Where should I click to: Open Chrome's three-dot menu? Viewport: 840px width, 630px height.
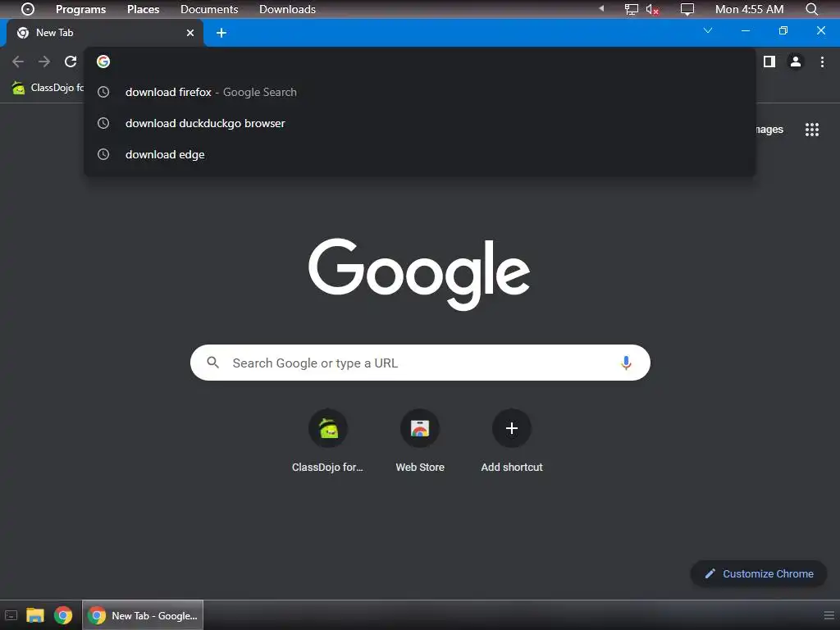[x=822, y=62]
